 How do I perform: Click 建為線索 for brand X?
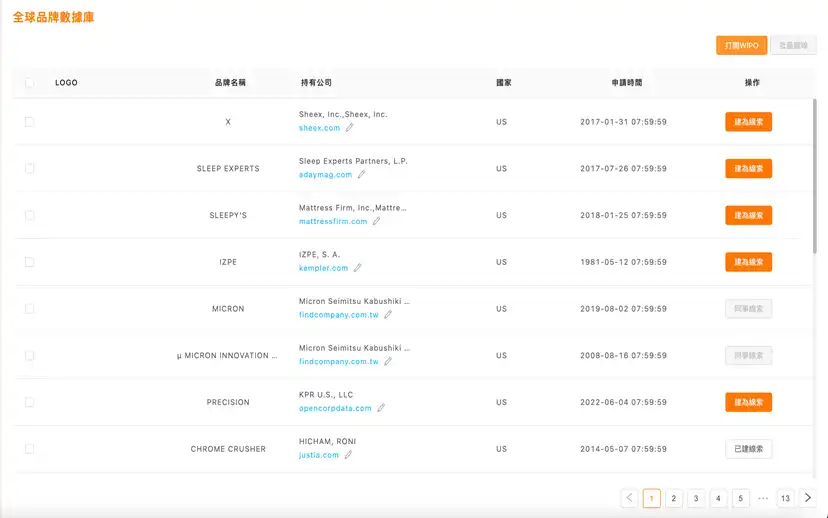click(x=748, y=122)
